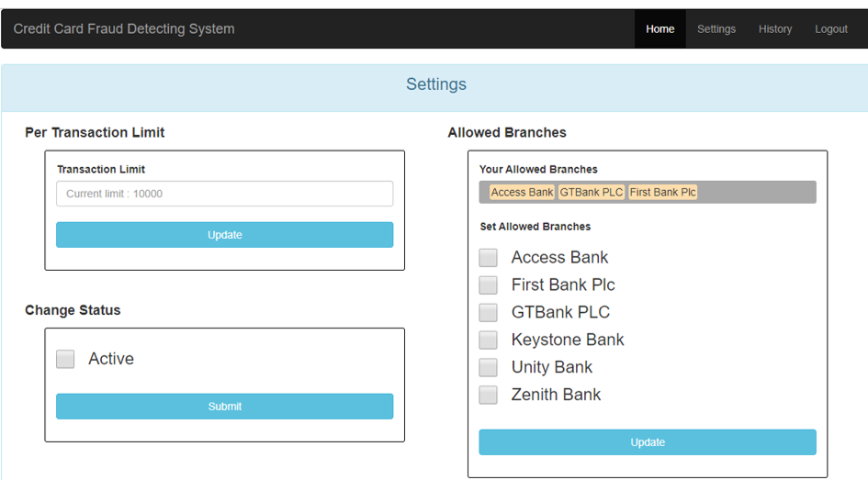Check the GTBank PLC checkbox
868x480 pixels.
(x=489, y=312)
